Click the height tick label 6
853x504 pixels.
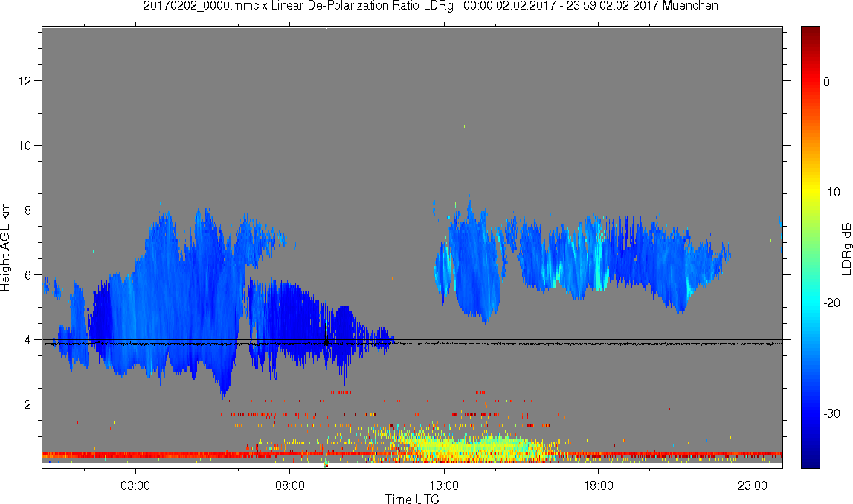(x=28, y=275)
